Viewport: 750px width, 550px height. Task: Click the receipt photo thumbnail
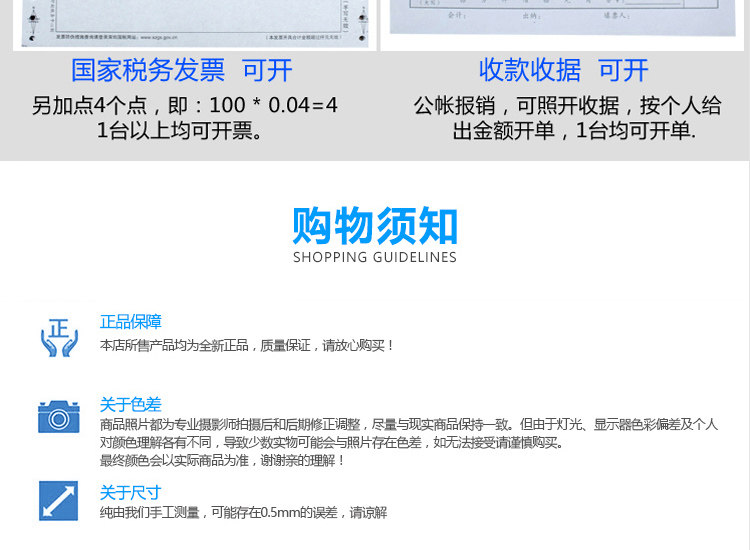[562, 18]
